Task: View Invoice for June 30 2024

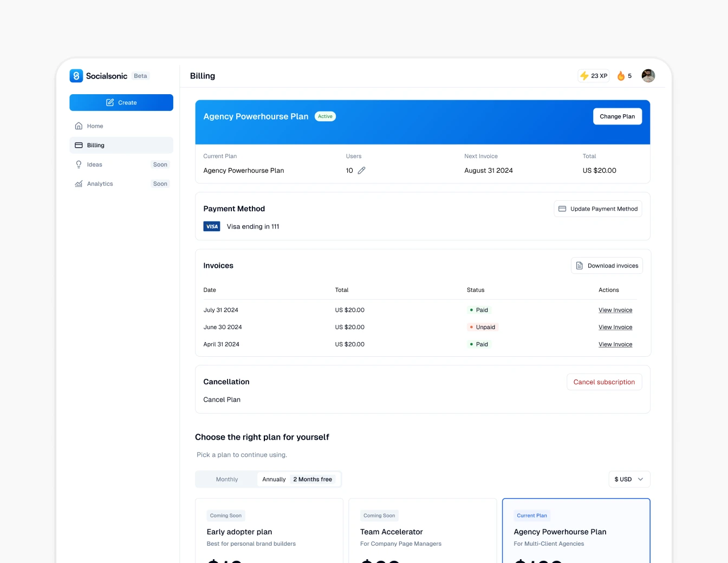Action: (615, 327)
